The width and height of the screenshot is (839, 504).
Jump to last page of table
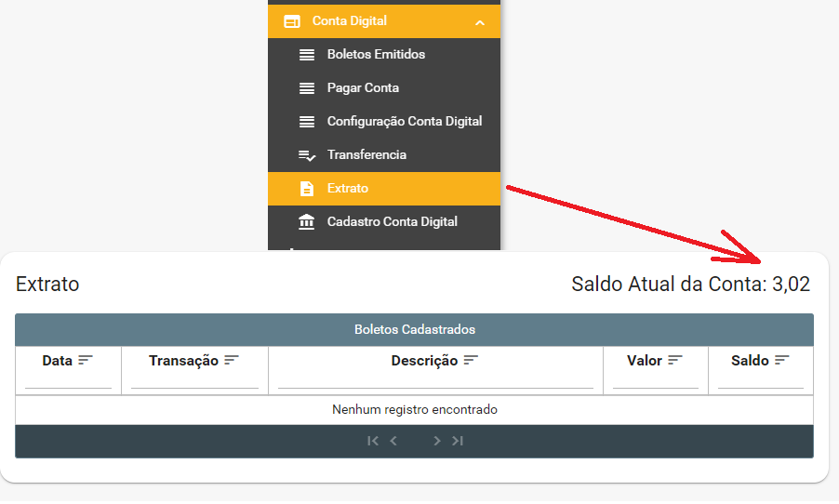coord(458,441)
